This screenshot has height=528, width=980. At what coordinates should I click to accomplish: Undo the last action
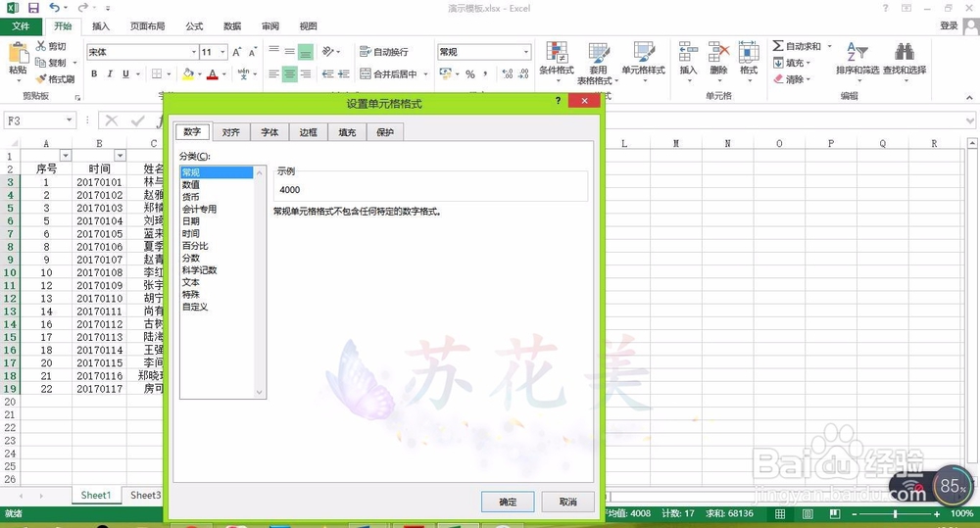coord(55,8)
